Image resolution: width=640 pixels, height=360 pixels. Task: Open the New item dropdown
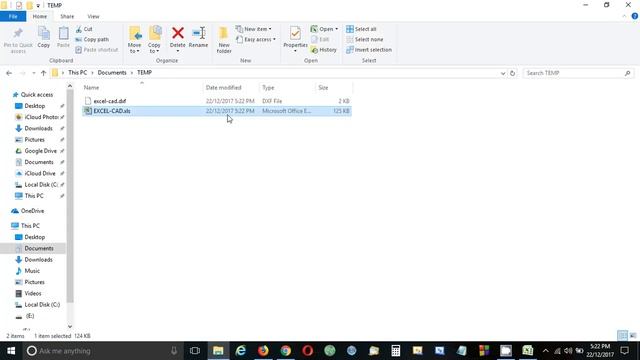(253, 29)
